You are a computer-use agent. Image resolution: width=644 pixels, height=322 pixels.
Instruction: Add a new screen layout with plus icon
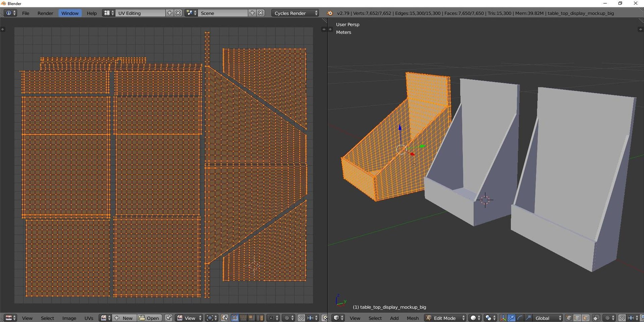point(170,13)
